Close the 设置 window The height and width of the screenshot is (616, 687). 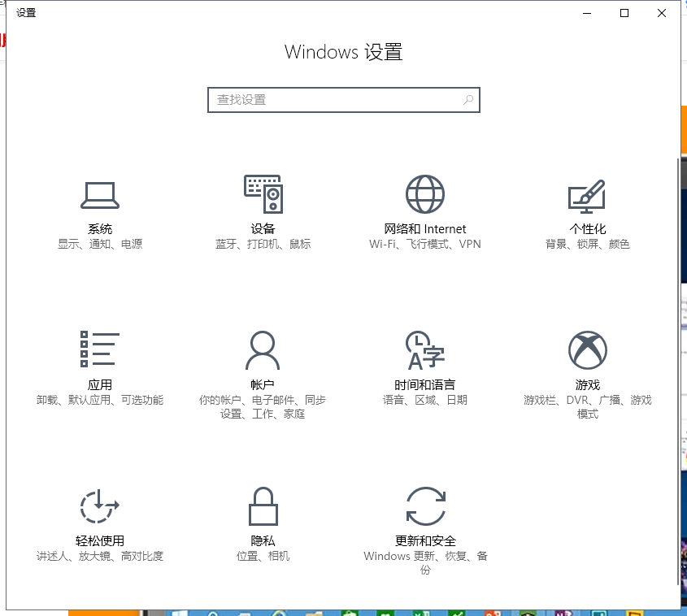pos(662,12)
